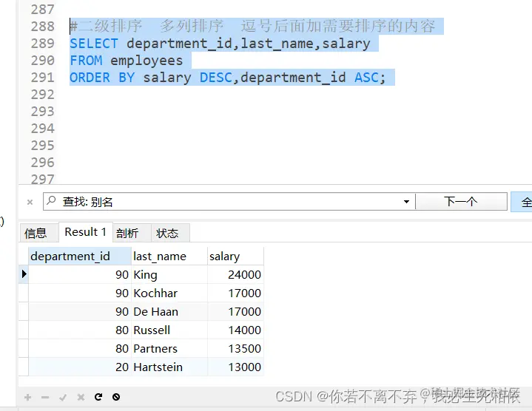Click the SELECT keyword in the editor
Viewport: 532px width, 411px height.
[94, 44]
